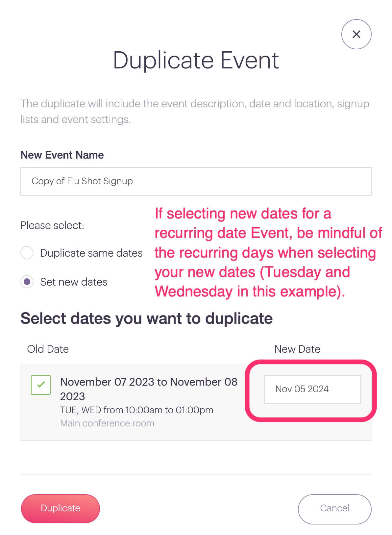Click the New Event Name text field
This screenshot has height=535, width=392.
point(196,182)
